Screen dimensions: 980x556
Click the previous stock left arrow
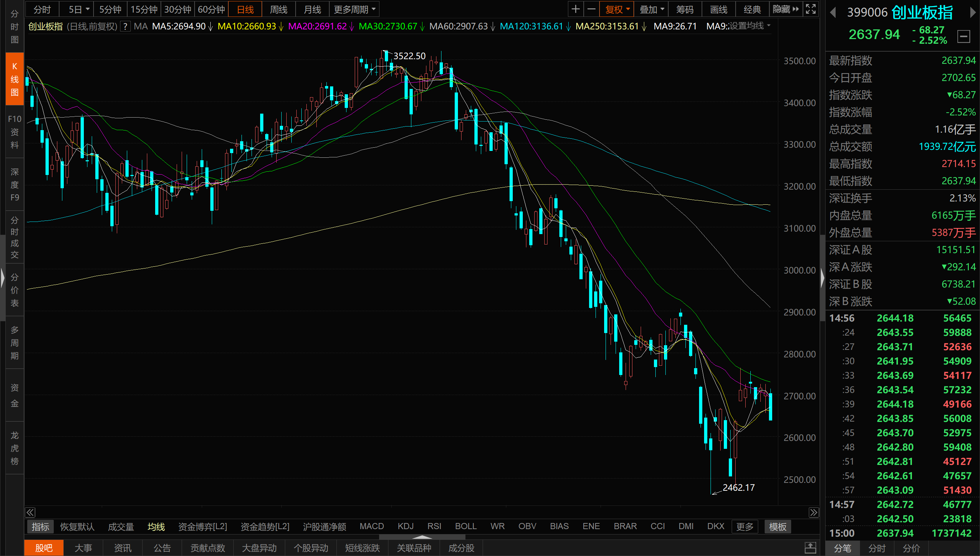click(833, 13)
